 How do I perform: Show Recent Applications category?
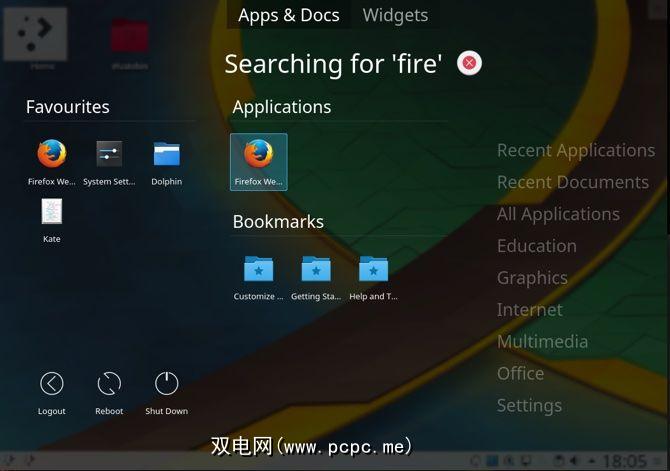576,150
